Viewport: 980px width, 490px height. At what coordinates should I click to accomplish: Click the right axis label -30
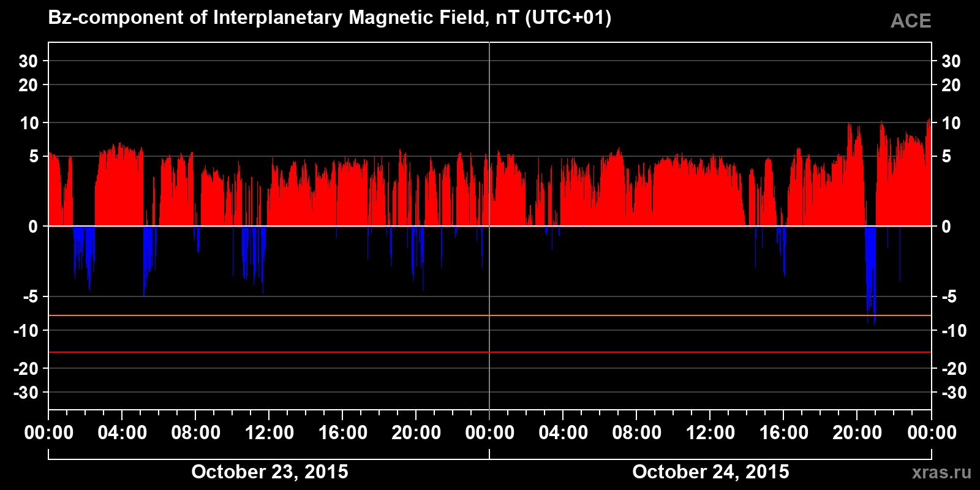[954, 393]
